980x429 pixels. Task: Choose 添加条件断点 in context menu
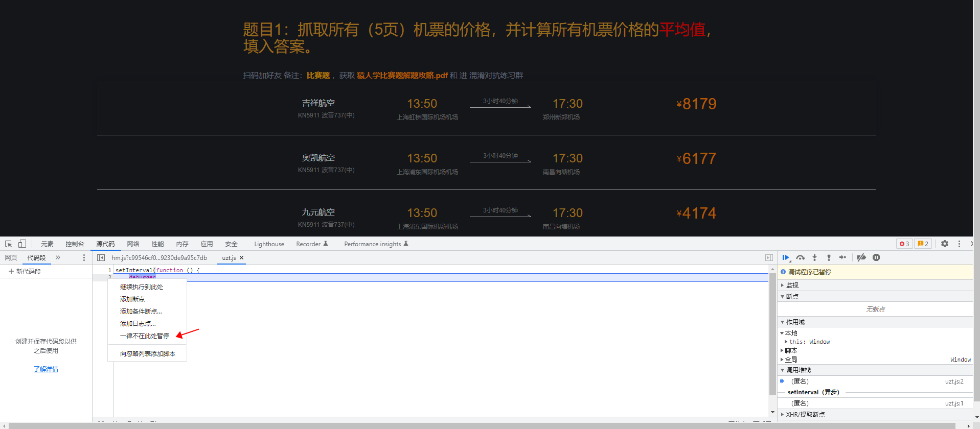pos(147,312)
